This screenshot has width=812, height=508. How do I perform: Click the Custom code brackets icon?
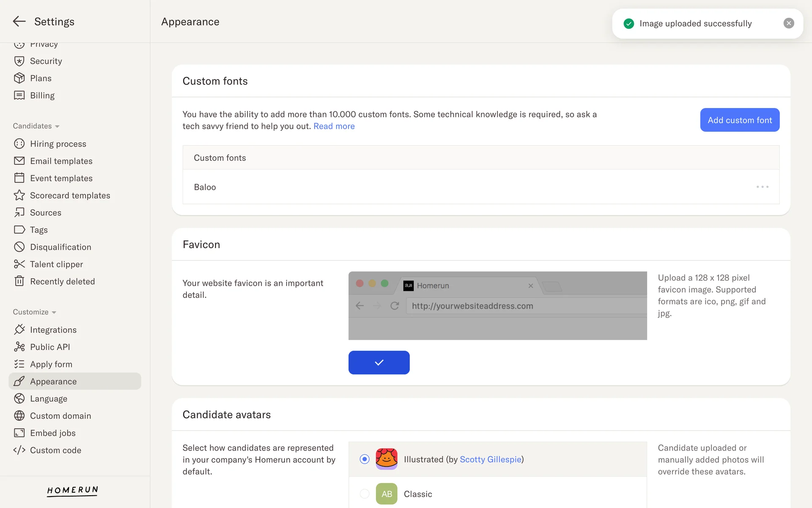[19, 450]
